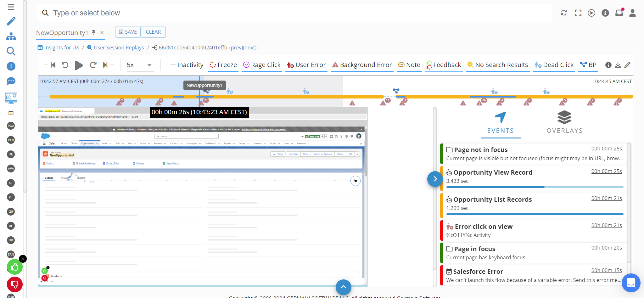Open the alerts exclamation sidebar icon

(x=11, y=66)
